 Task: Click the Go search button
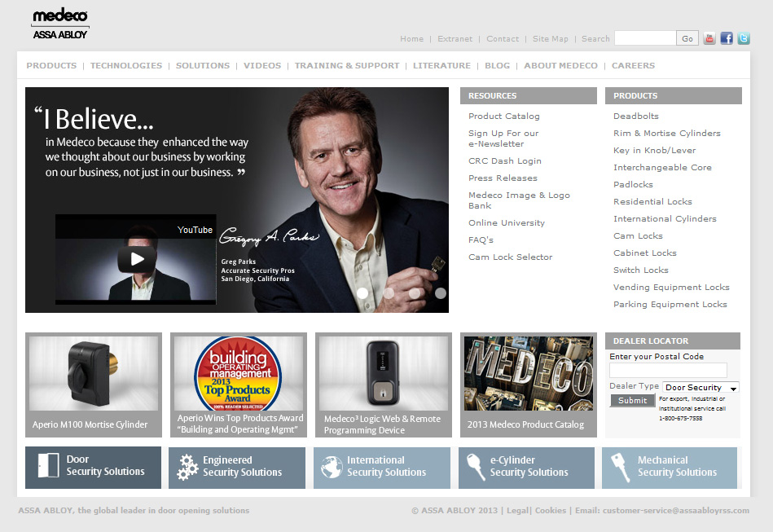[x=687, y=38]
